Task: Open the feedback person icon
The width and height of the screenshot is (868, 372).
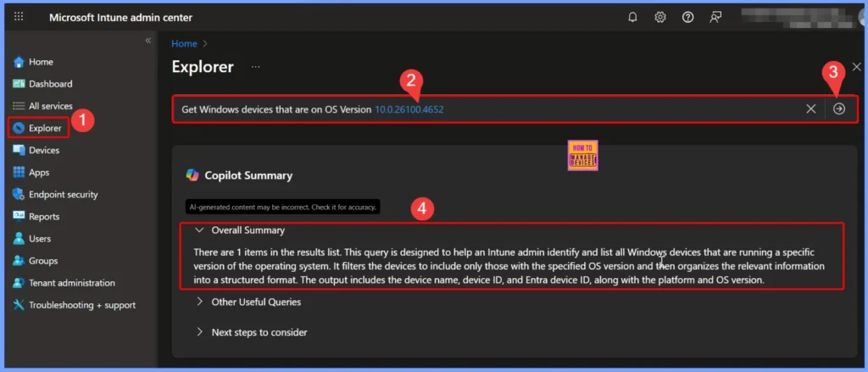Action: 715,17
